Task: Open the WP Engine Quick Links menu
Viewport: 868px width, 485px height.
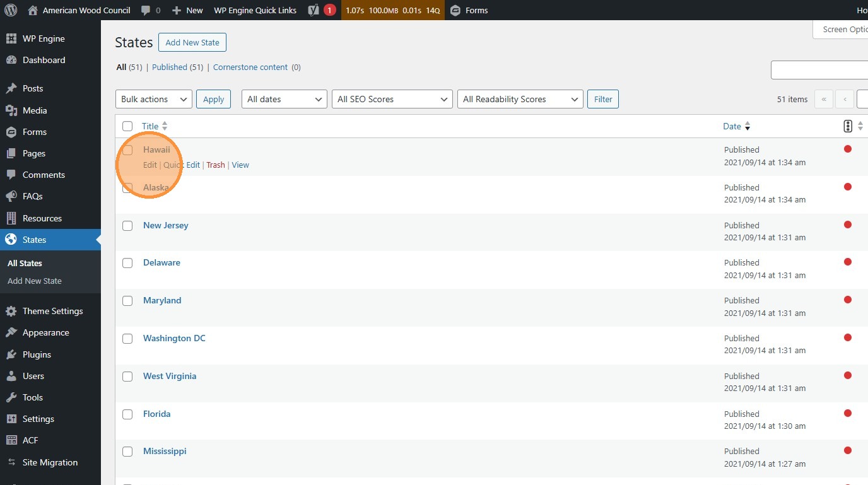Action: pos(255,10)
